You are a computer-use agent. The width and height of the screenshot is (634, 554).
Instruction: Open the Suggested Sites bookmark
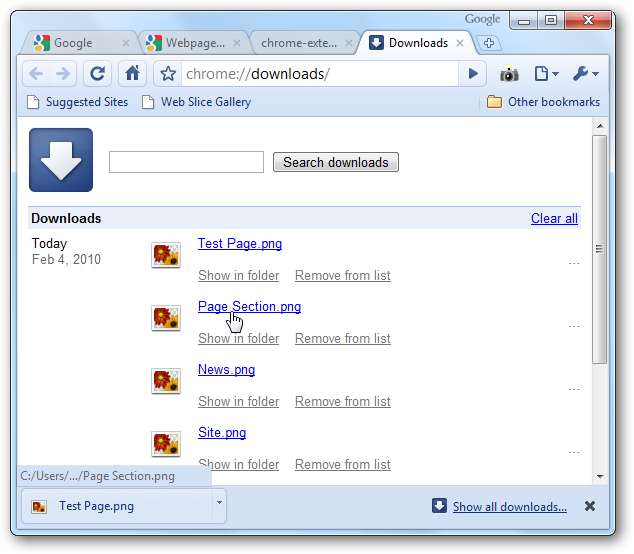78,102
